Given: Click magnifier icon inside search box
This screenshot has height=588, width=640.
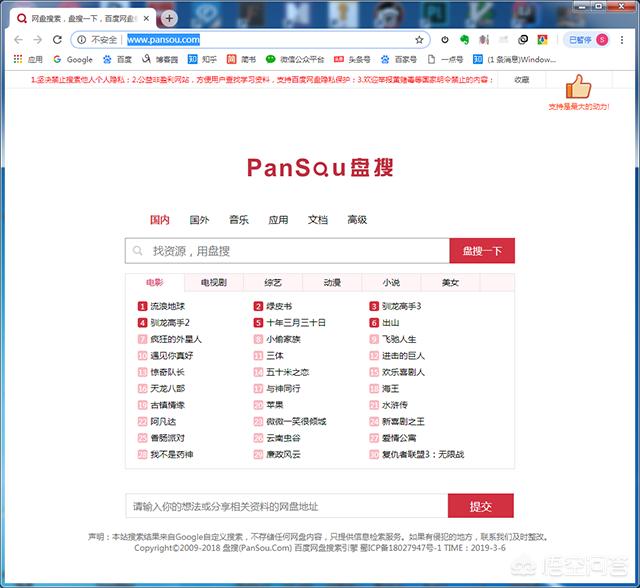Looking at the screenshot, I should tap(138, 251).
